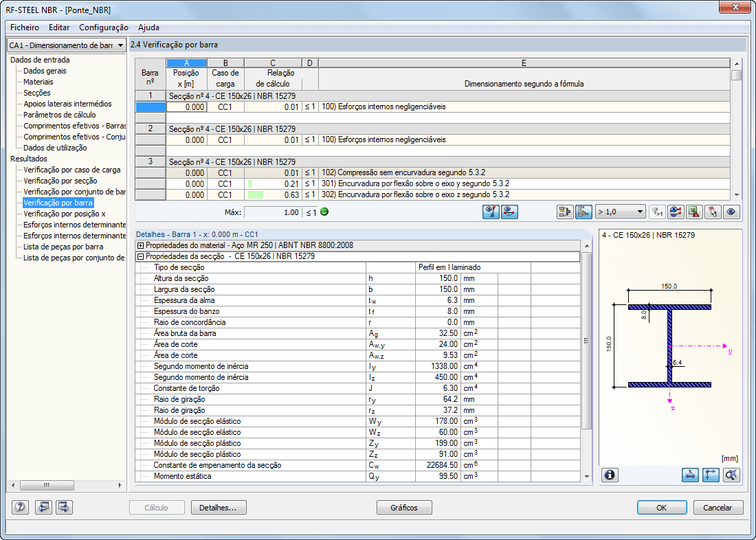The width and height of the screenshot is (756, 540).
Task: Select column A header
Action: click(x=186, y=63)
